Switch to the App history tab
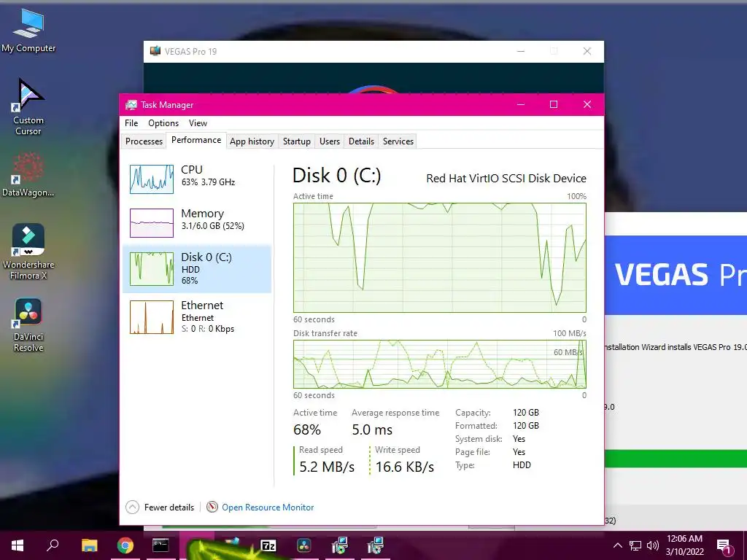This screenshot has height=560, width=747. pos(252,141)
